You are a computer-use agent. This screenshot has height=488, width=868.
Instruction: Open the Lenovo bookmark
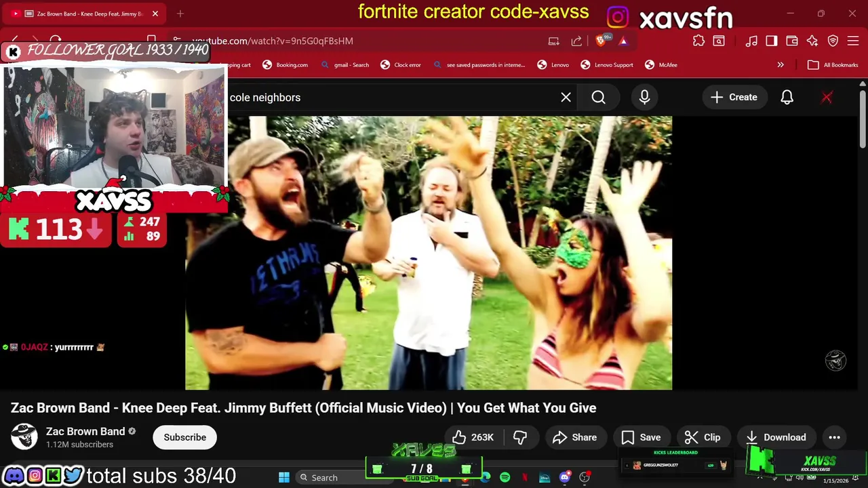(553, 65)
